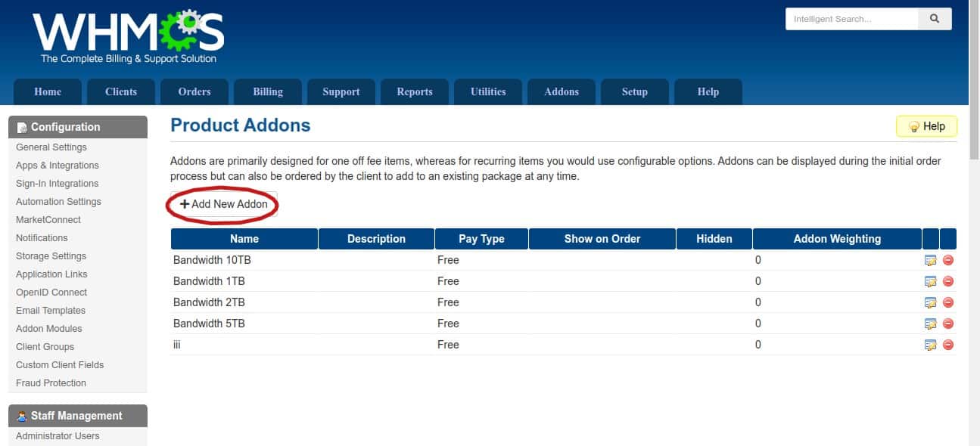
Task: Click the WHMCS logo
Action: click(129, 36)
